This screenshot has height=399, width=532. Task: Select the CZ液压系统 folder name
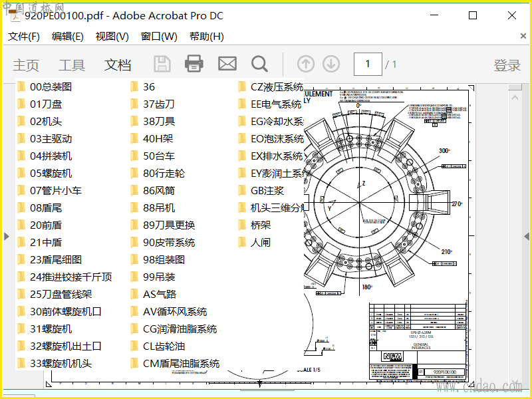(277, 87)
